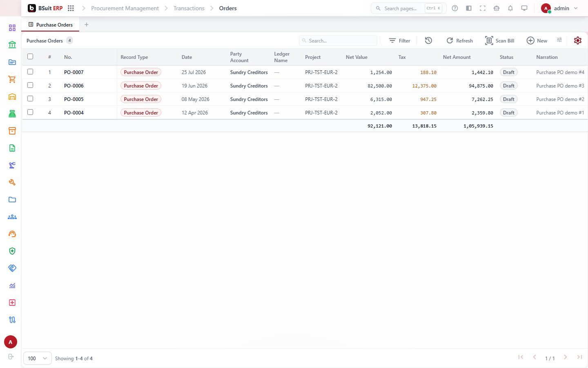
Task: Select the checkbox for PO-0004
Action: (30, 112)
